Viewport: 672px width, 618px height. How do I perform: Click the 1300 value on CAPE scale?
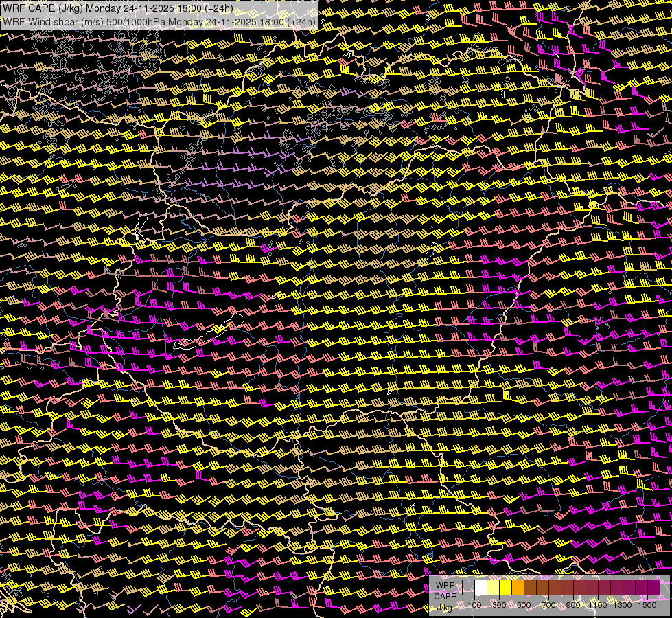click(x=623, y=605)
